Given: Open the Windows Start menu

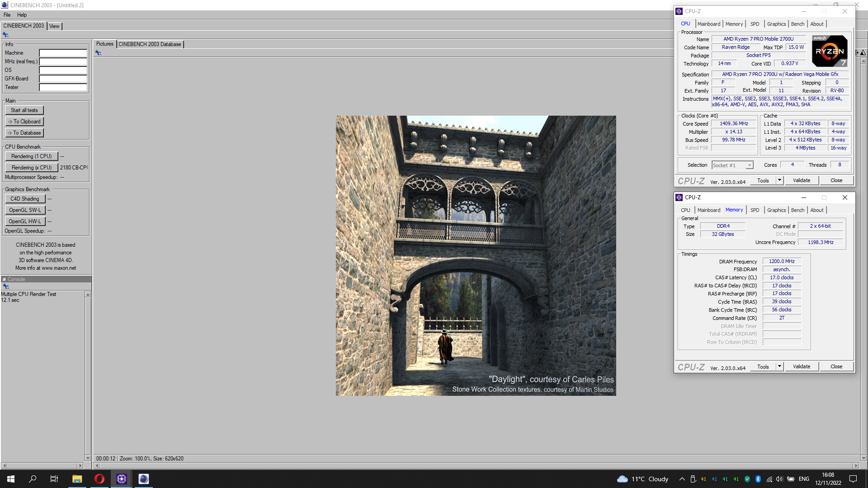Looking at the screenshot, I should coord(11,479).
